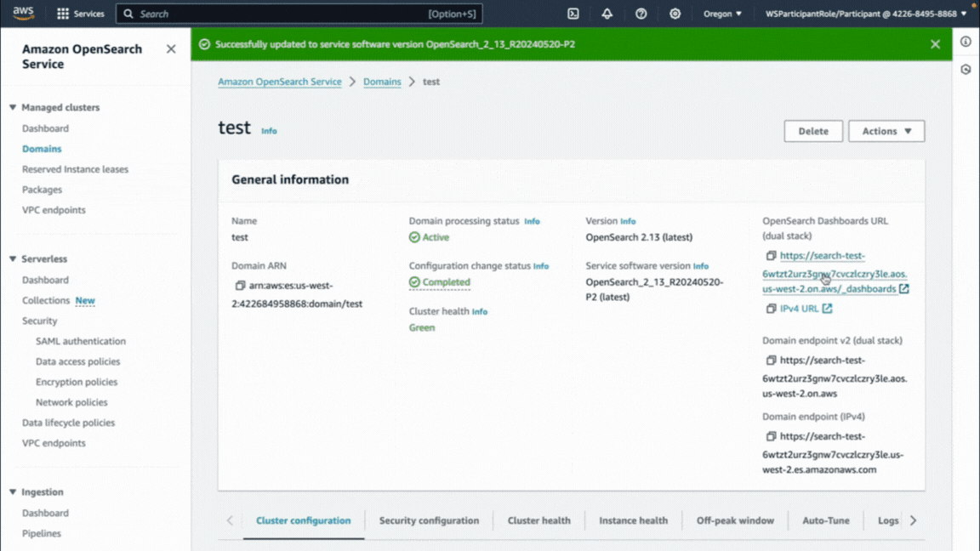This screenshot has height=551, width=980.
Task: Copy the Domain ARN
Action: (239, 286)
